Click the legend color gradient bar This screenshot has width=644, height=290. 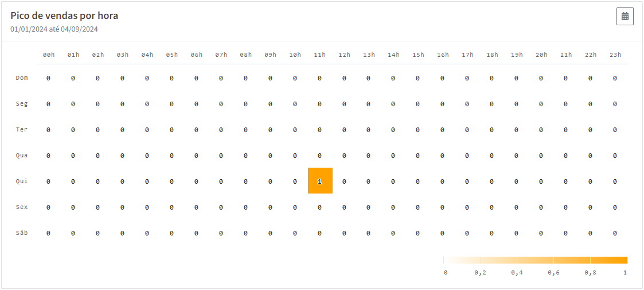536,260
